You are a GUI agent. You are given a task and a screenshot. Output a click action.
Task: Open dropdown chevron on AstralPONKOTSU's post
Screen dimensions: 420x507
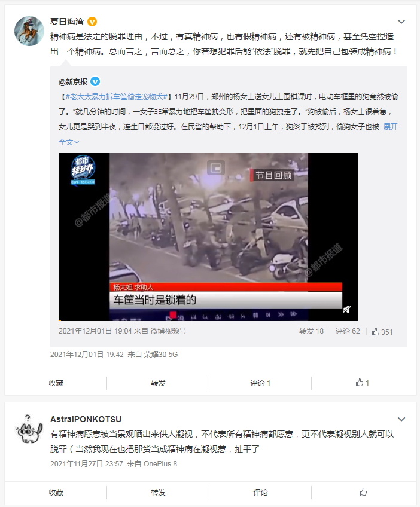(401, 419)
